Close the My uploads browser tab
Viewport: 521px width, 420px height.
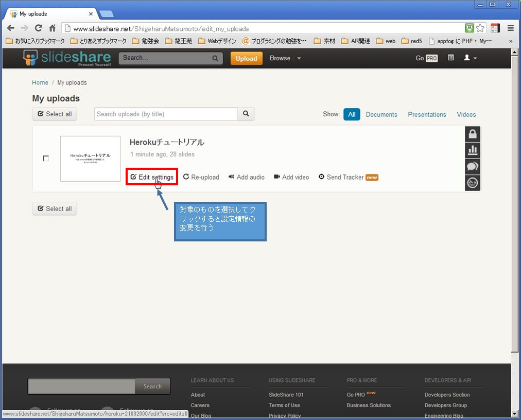(91, 14)
